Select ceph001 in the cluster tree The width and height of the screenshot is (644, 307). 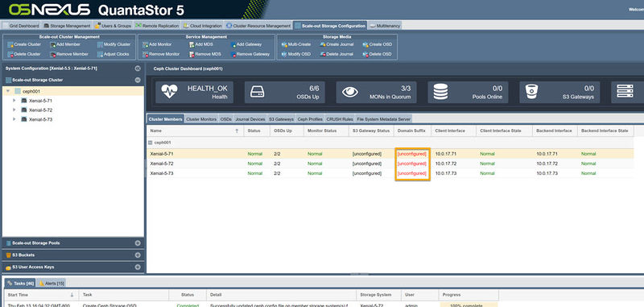click(x=31, y=91)
